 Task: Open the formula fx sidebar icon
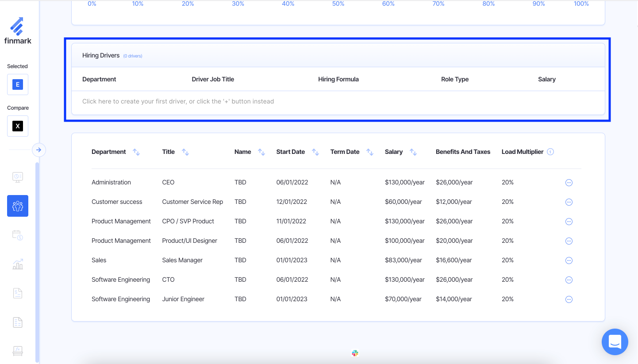(18, 351)
